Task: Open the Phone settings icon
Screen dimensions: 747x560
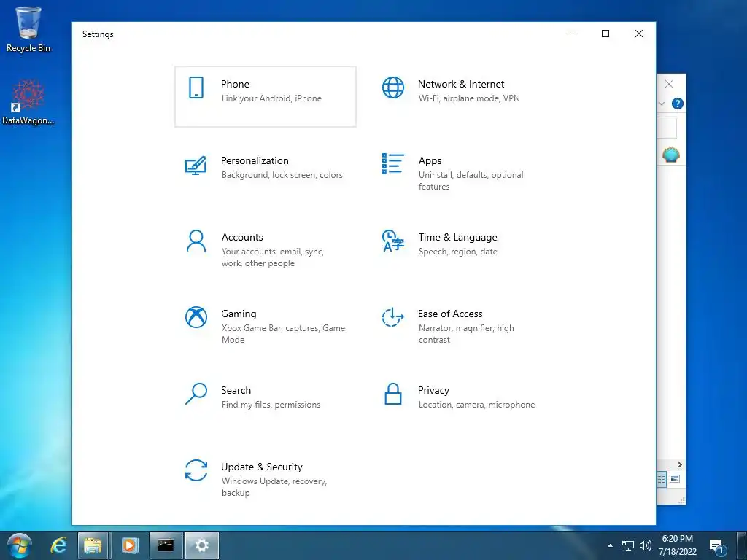Action: 196,87
